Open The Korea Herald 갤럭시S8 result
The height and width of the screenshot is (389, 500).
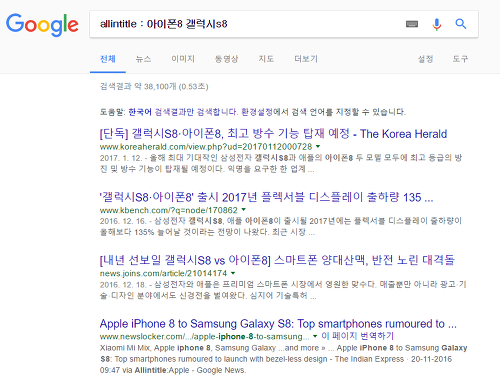[x=273, y=134]
